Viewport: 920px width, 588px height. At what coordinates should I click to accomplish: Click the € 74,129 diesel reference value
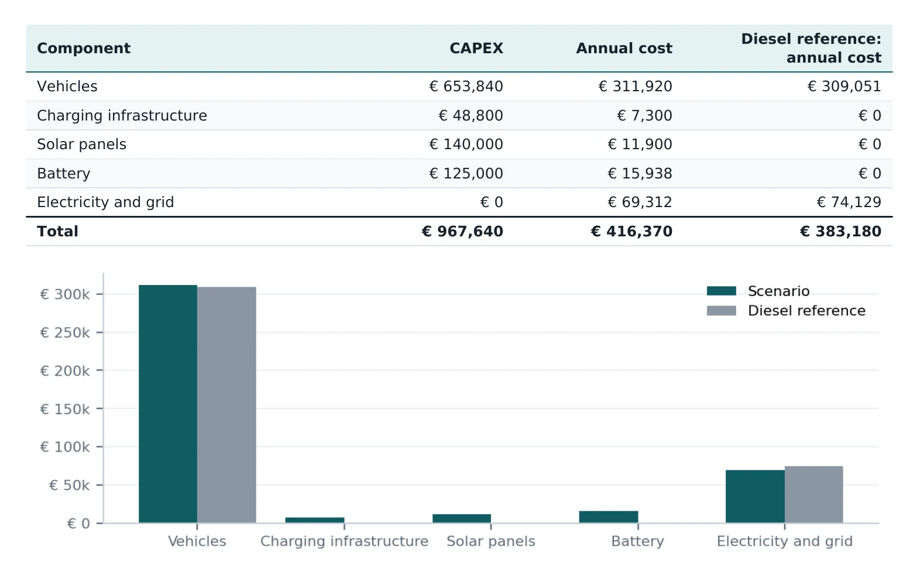849,202
